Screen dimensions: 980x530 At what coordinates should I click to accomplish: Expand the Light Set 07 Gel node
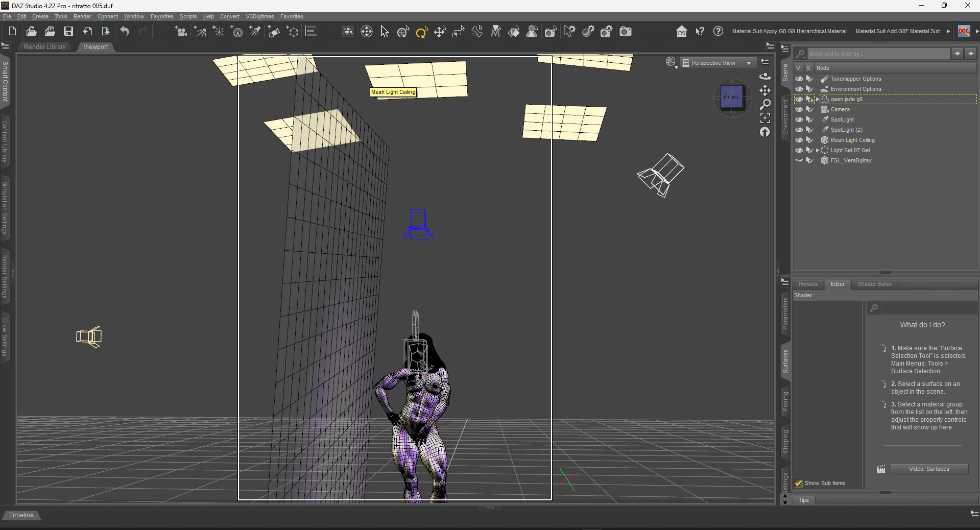point(817,150)
